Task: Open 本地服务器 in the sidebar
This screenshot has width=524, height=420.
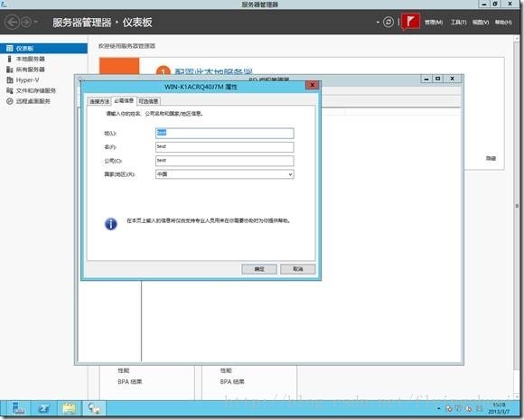Action: click(x=31, y=59)
